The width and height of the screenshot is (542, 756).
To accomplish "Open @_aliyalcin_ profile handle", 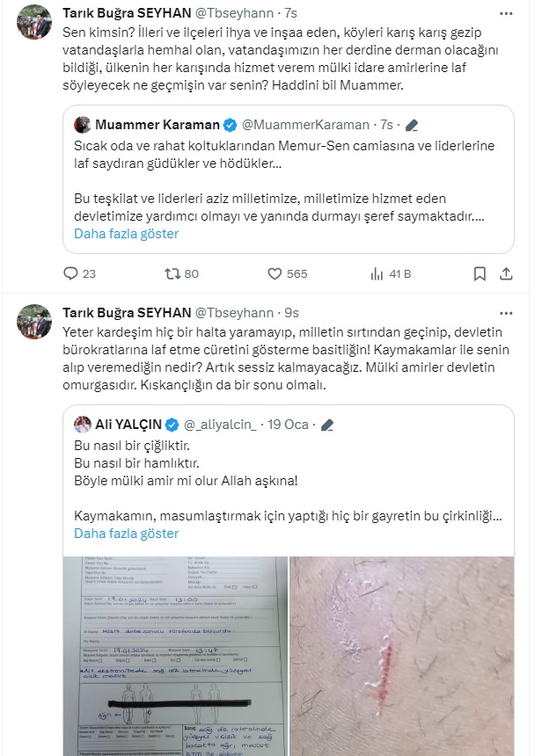I will click(220, 425).
